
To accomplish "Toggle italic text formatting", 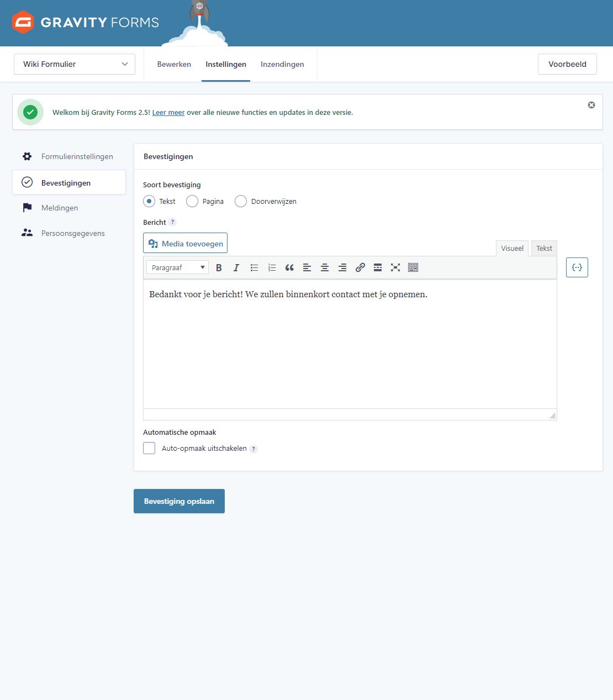I will tap(236, 268).
